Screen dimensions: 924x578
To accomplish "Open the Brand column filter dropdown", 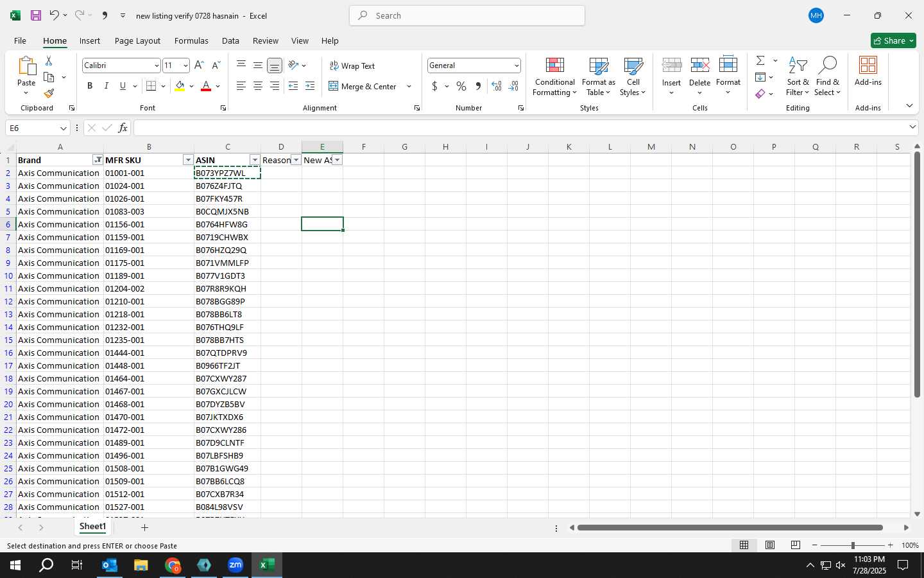I will coord(98,160).
